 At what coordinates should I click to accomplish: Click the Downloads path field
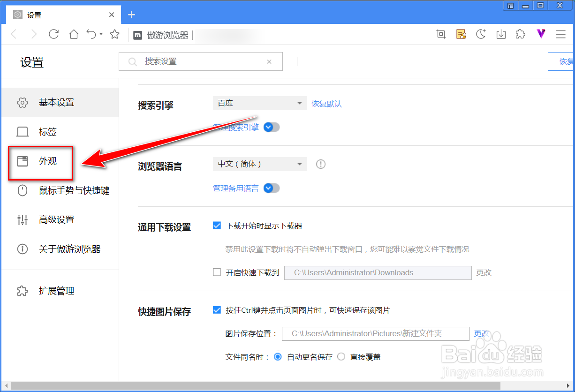(x=378, y=272)
